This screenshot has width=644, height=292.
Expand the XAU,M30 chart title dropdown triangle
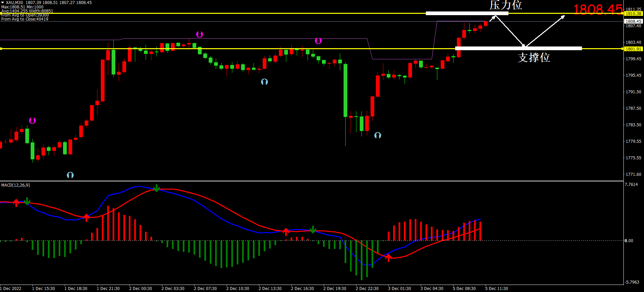pos(3,3)
